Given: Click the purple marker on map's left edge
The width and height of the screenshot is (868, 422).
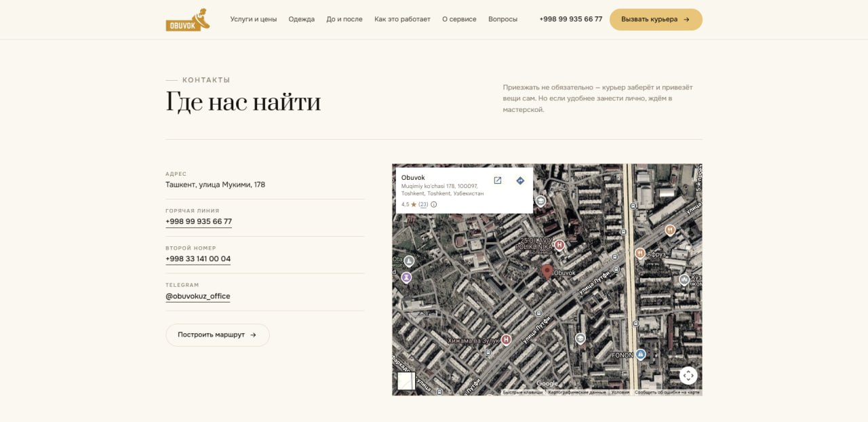Looking at the screenshot, I should pyautogui.click(x=406, y=277).
